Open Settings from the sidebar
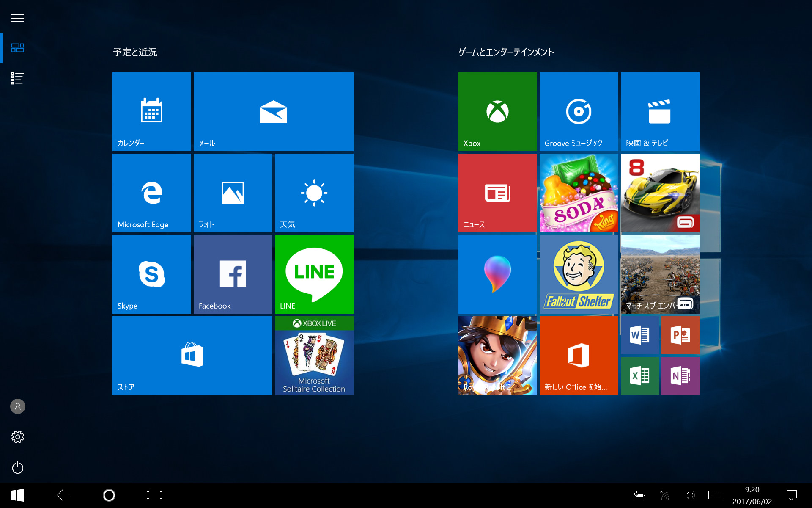The image size is (812, 508). tap(17, 437)
